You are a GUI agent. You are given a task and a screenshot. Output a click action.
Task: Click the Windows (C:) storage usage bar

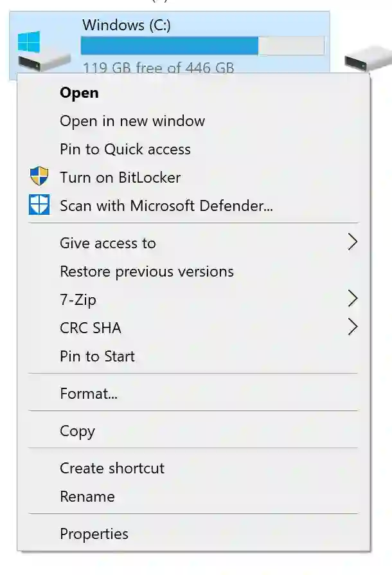pos(202,46)
